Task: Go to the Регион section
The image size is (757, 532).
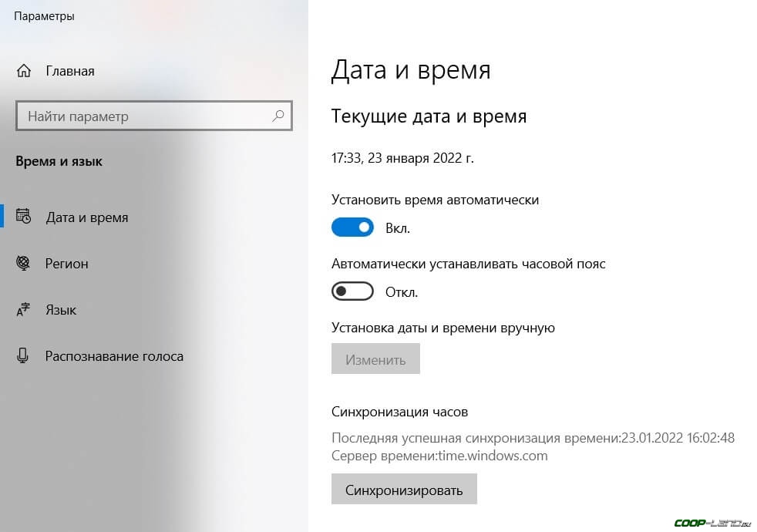Action: click(x=67, y=264)
